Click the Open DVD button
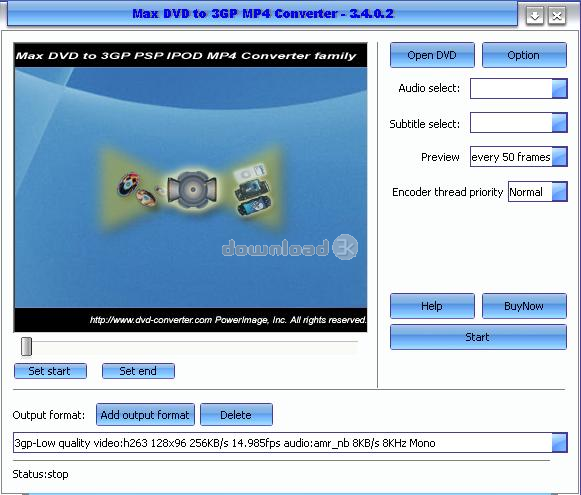581x495 pixels. pyautogui.click(x=432, y=55)
